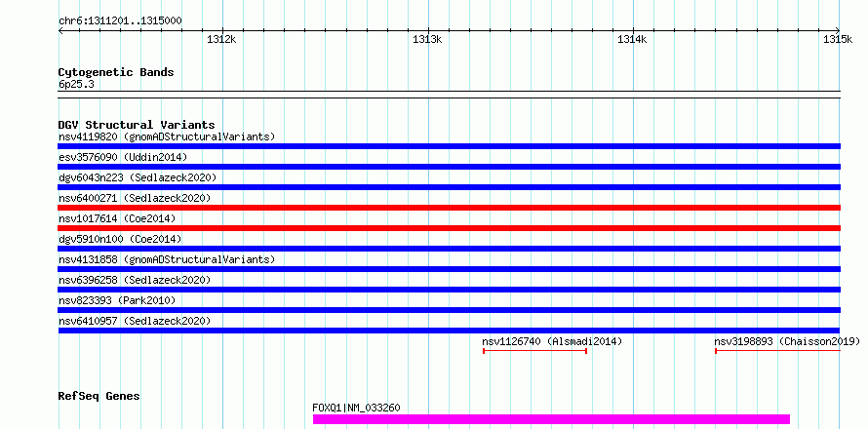Click the 1312k ruler label
868x429 pixels.
(222, 39)
